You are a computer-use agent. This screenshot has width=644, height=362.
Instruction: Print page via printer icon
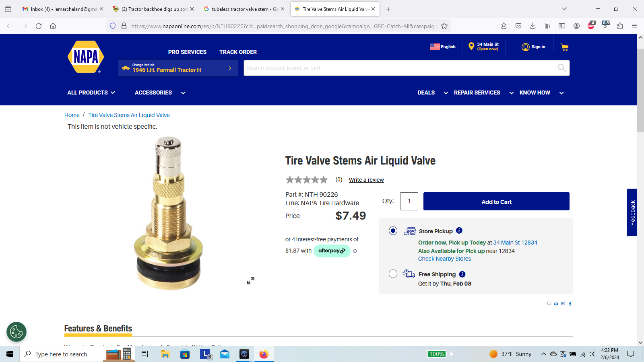(556, 304)
